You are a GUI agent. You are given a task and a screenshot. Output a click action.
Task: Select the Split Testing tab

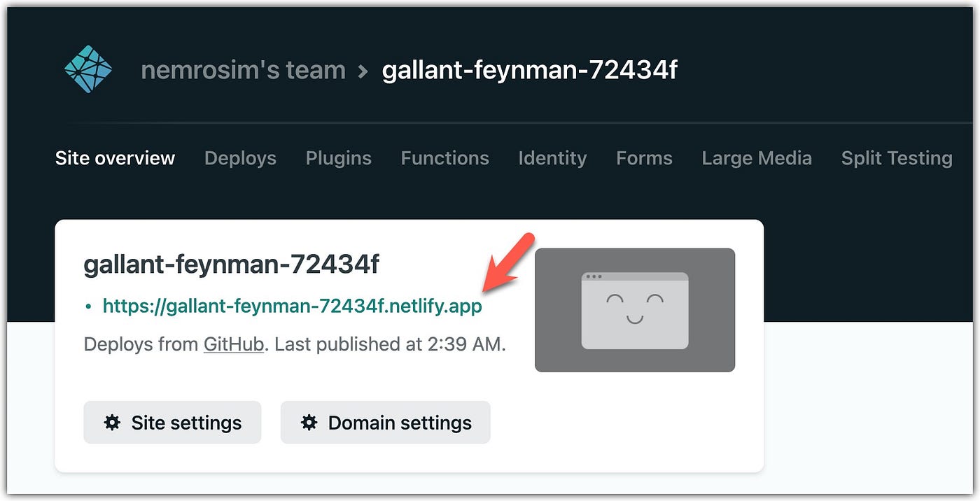(x=897, y=158)
